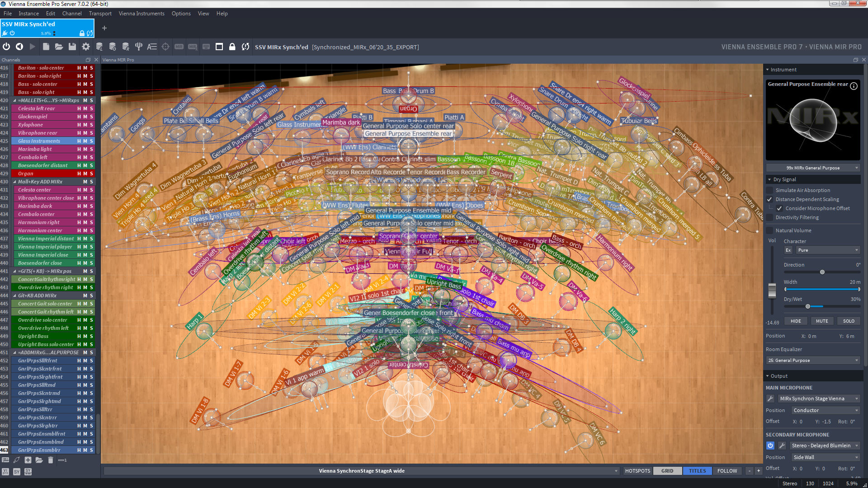The width and height of the screenshot is (868, 488).
Task: Click the database O (optimize) icon
Action: (x=113, y=47)
